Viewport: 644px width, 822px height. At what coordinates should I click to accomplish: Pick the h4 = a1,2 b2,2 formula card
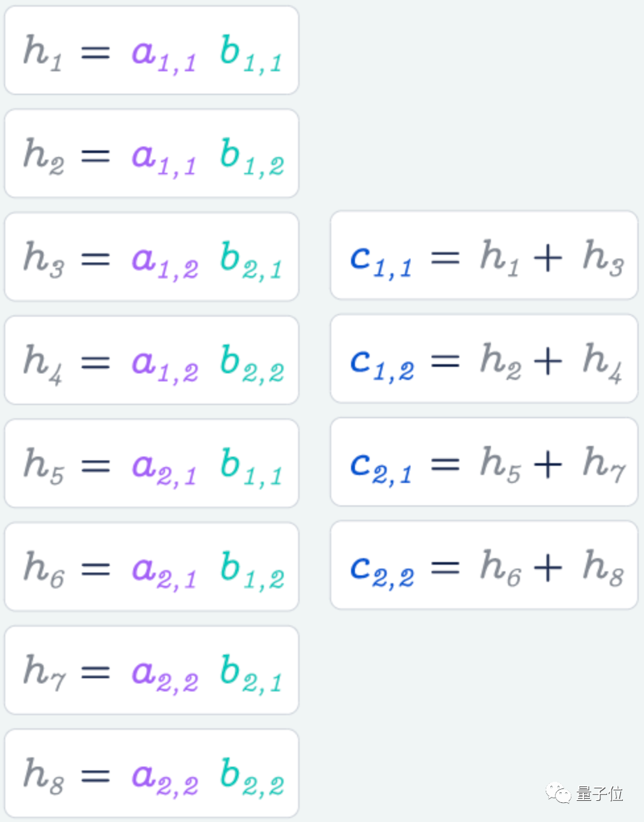(152, 360)
